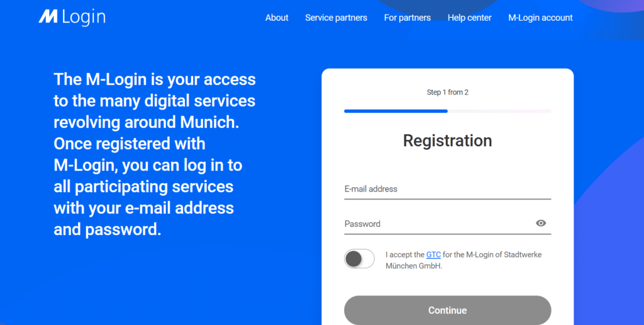
Task: Visit the Help center
Action: (x=469, y=18)
